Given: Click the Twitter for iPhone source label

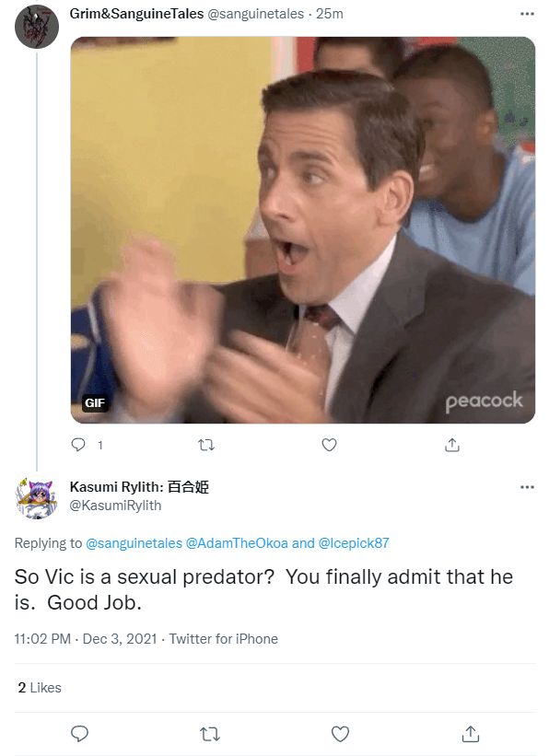Looking at the screenshot, I should pyautogui.click(x=223, y=639).
